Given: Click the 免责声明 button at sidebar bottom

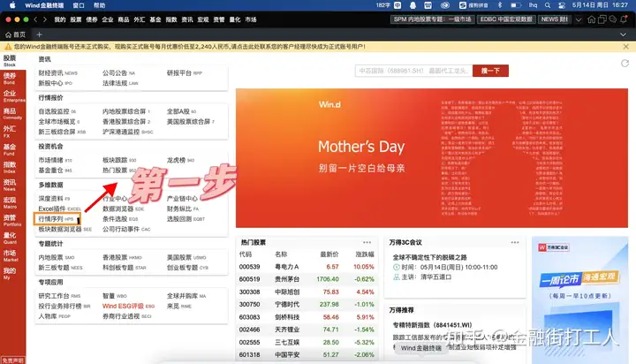Looking at the screenshot, I should (x=12, y=360).
